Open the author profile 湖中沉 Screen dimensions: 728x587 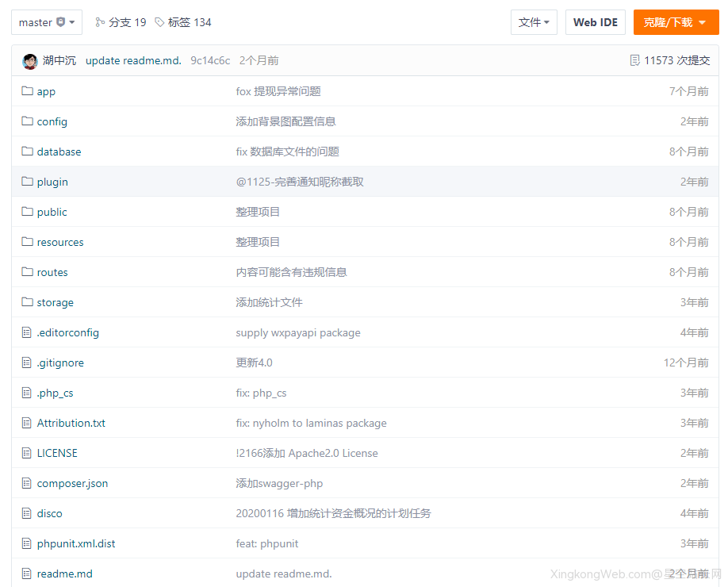59,61
